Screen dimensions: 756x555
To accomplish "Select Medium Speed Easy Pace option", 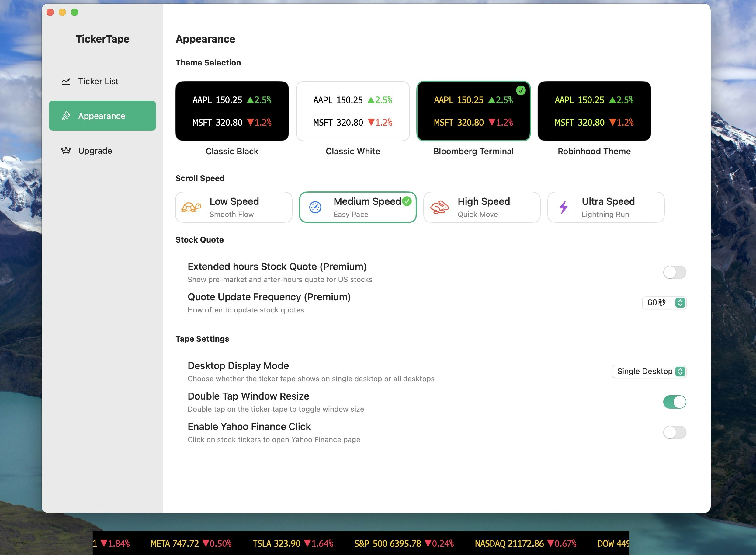I will coord(358,207).
